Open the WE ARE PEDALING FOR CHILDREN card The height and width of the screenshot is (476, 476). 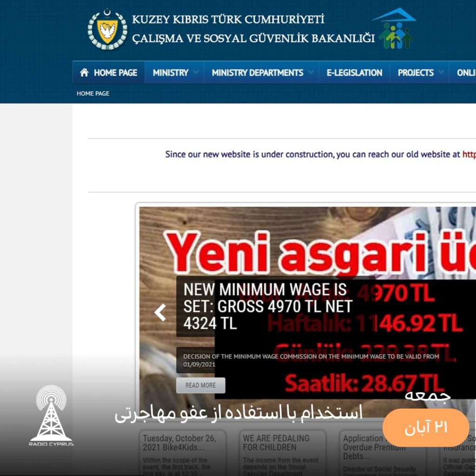point(283,453)
